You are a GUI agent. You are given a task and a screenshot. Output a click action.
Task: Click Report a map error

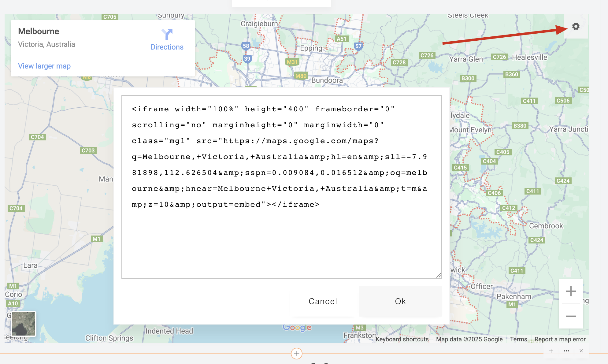click(560, 339)
